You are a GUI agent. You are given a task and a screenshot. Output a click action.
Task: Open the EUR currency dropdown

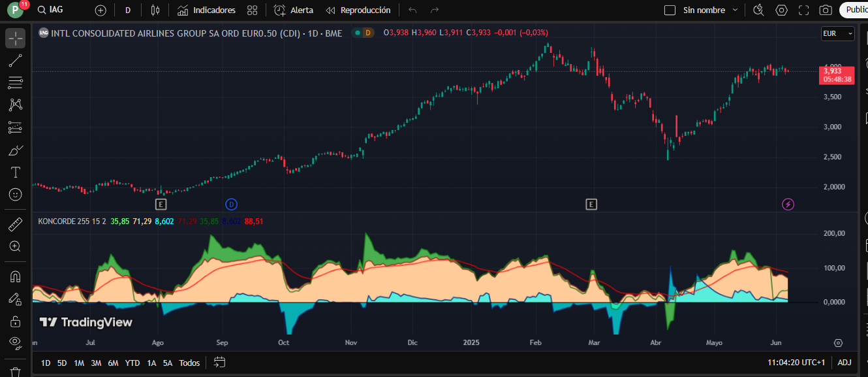click(838, 33)
